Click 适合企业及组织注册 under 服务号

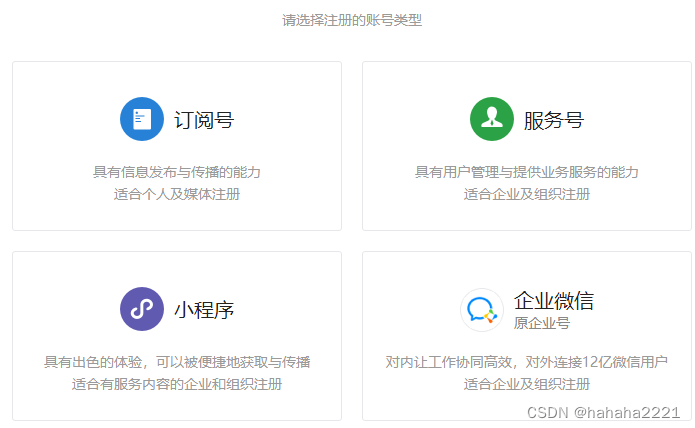point(527,194)
